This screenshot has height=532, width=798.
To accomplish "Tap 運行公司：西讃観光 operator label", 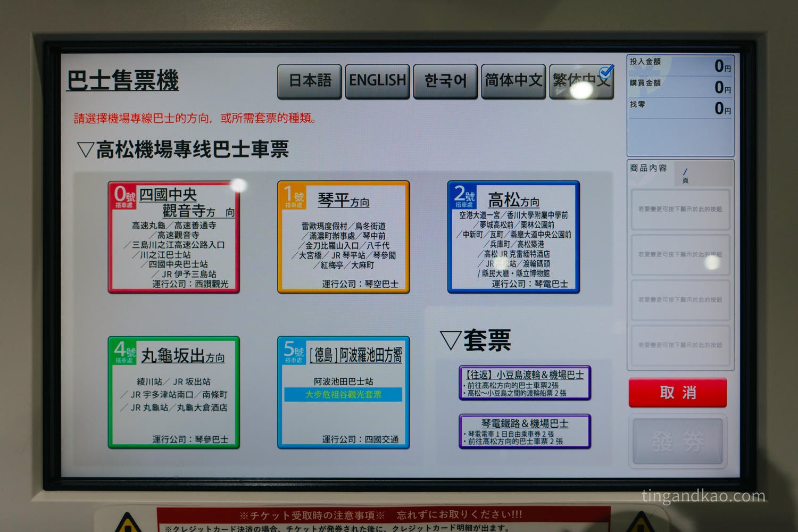I will coord(190,284).
